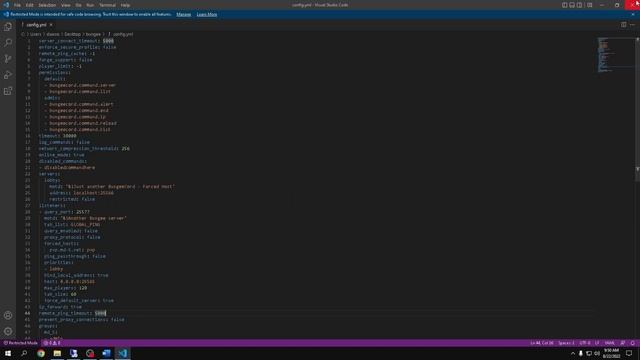Open the Windows Start menu
640x360 pixels.
(8, 353)
